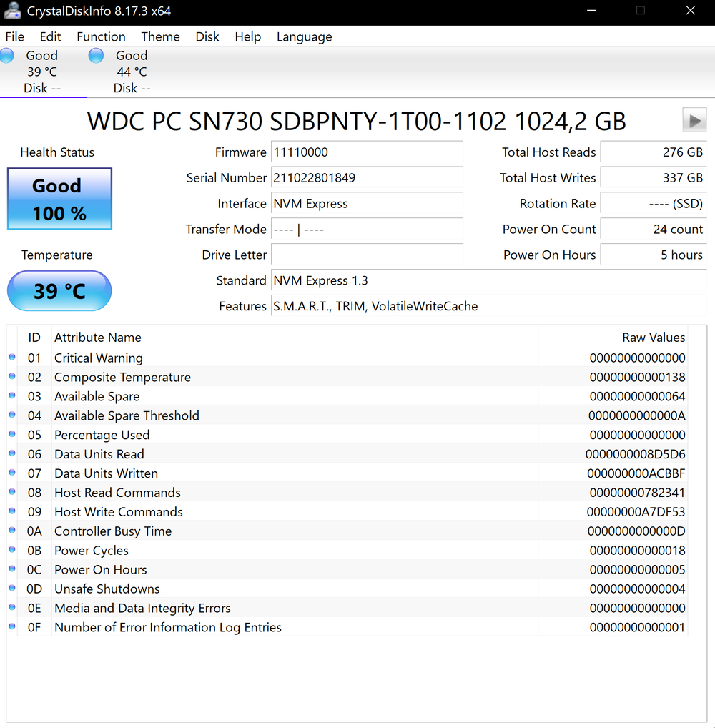Screen dimensions: 715x728
Task: Select the Data Units Written attribute name
Action: point(107,473)
